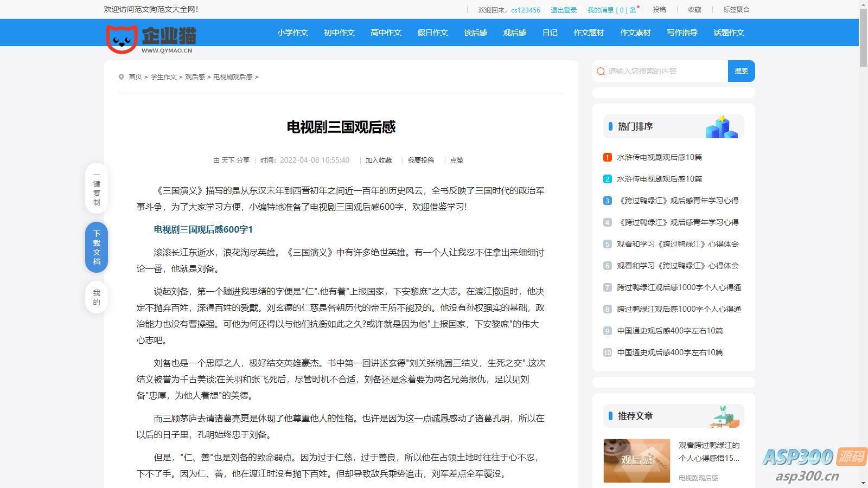Click inside the sidebar search input field
868x488 pixels.
coord(662,71)
